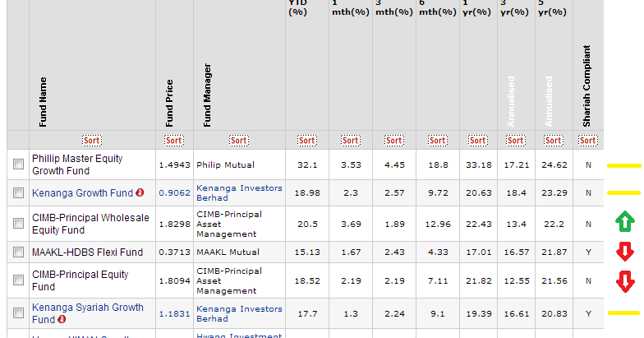Screen dimensions: 644x338
Task: Sort the table by Fund Name
Action: pyautogui.click(x=91, y=141)
